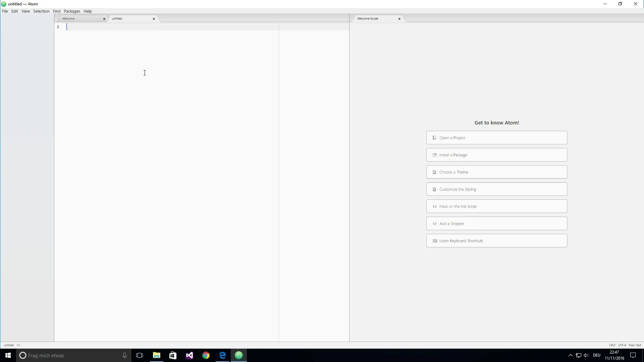Show hidden system tray icons

(570, 355)
